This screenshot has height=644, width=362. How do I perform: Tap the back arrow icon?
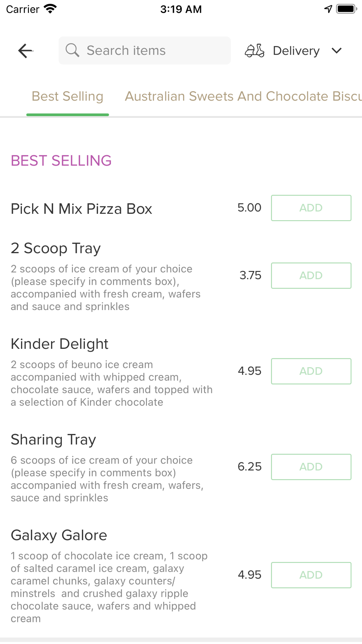coord(26,51)
